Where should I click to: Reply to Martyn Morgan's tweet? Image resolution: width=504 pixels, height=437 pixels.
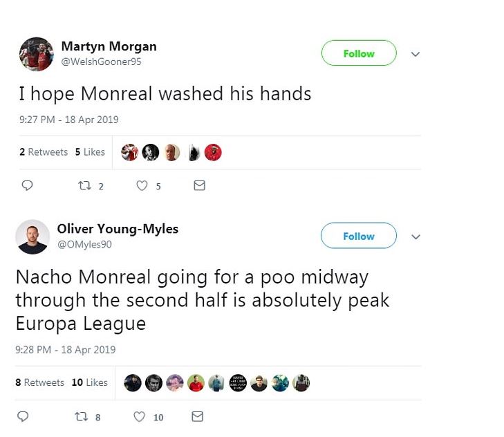27,185
